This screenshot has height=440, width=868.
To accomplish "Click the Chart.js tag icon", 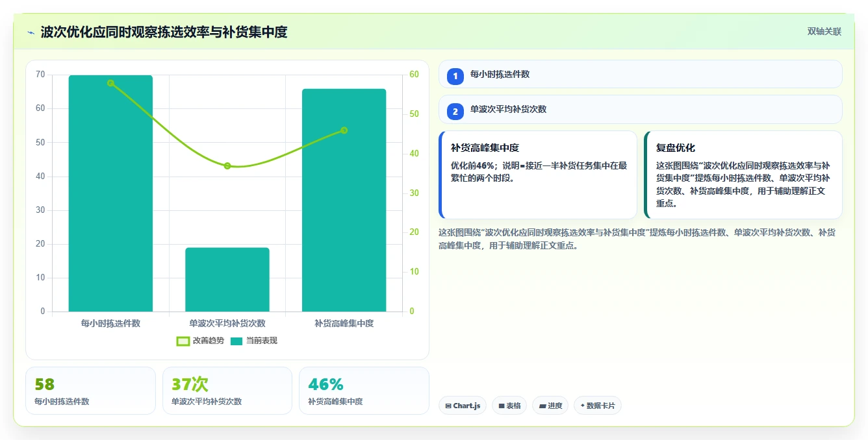I will [448, 406].
